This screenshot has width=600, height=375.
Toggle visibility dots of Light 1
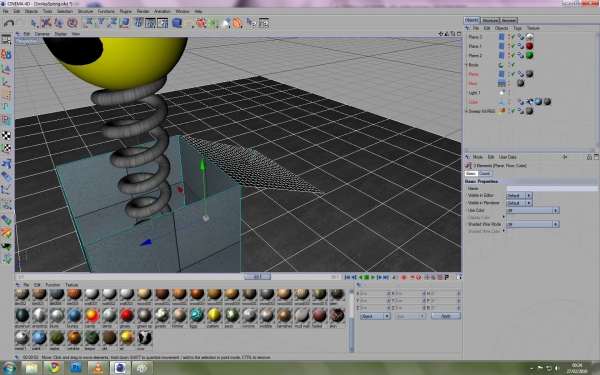509,93
